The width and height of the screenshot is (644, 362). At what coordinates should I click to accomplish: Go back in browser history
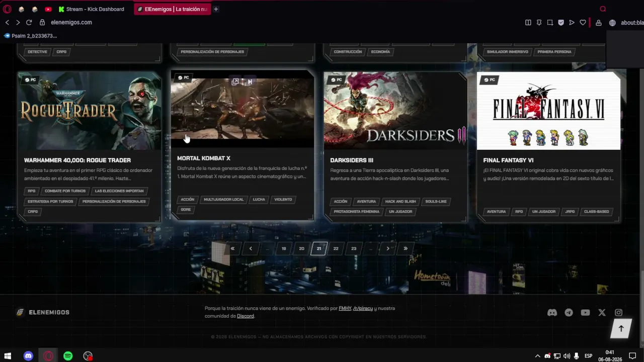pyautogui.click(x=7, y=23)
